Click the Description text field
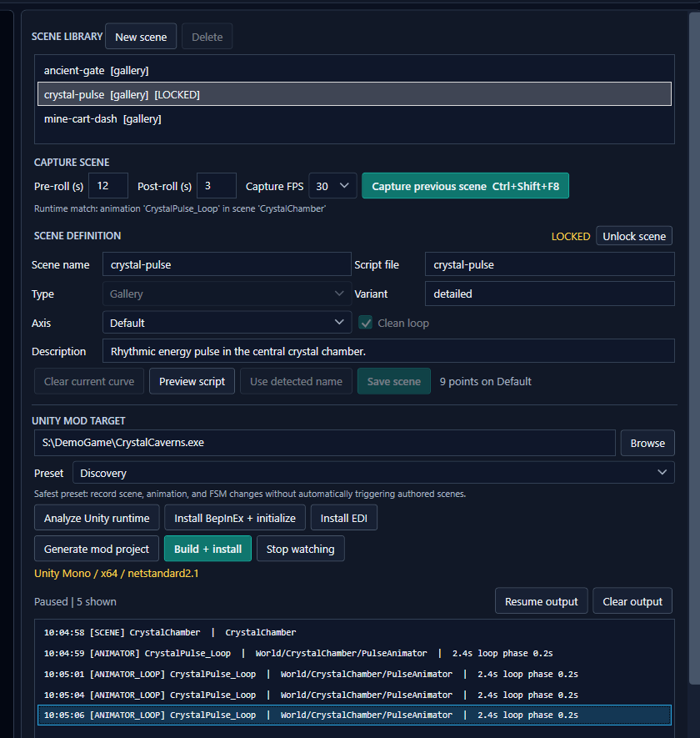700x738 pixels. click(388, 351)
